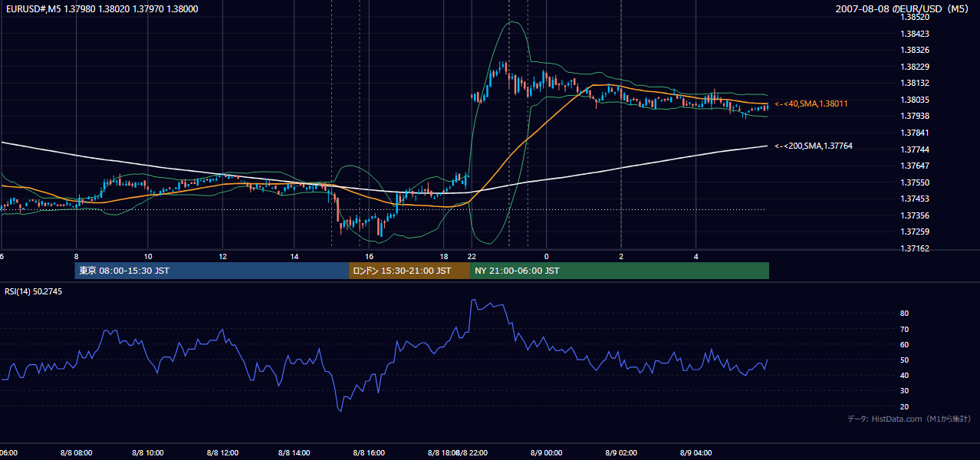Click price axis label 1.38423

pyautogui.click(x=915, y=34)
